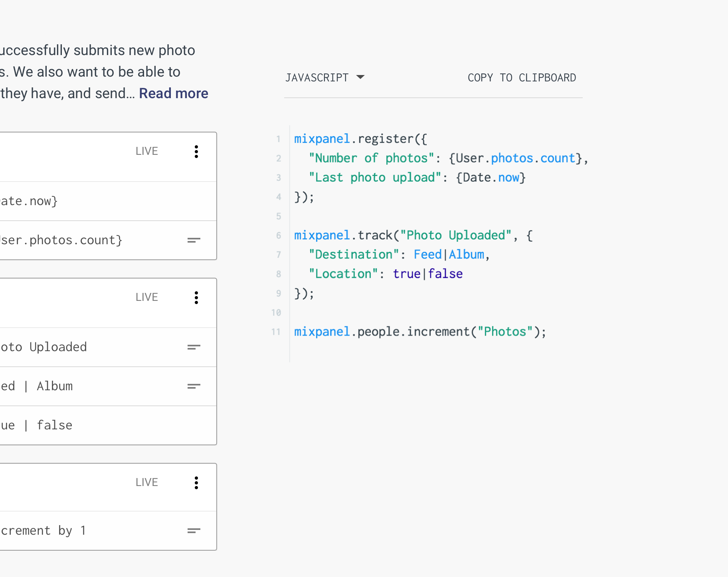Click the handle icon on the Feed | Album row
The width and height of the screenshot is (728, 577).
(194, 386)
